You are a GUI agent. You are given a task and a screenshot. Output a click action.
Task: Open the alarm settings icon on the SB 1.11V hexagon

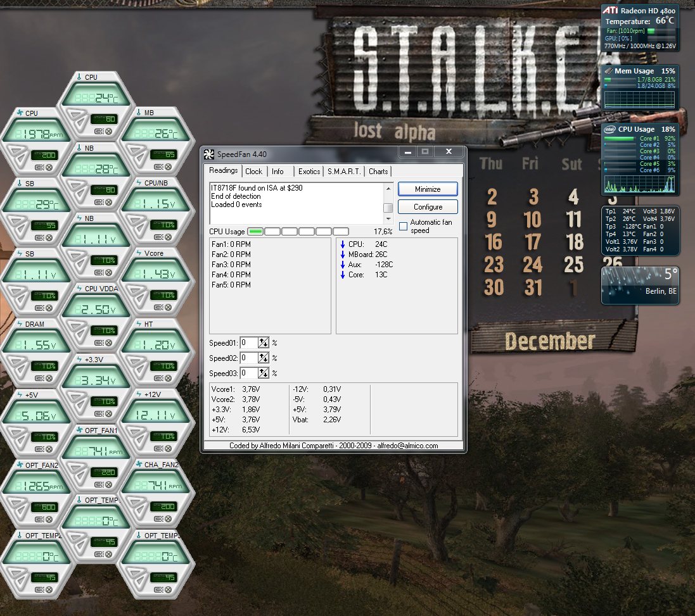(39, 308)
